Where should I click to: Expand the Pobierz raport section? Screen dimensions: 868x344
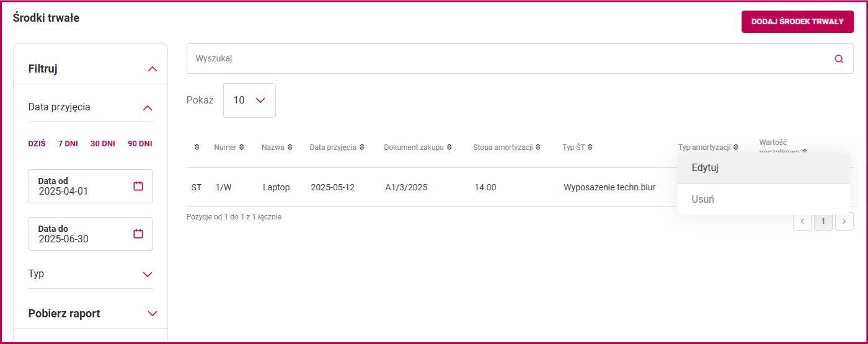153,314
